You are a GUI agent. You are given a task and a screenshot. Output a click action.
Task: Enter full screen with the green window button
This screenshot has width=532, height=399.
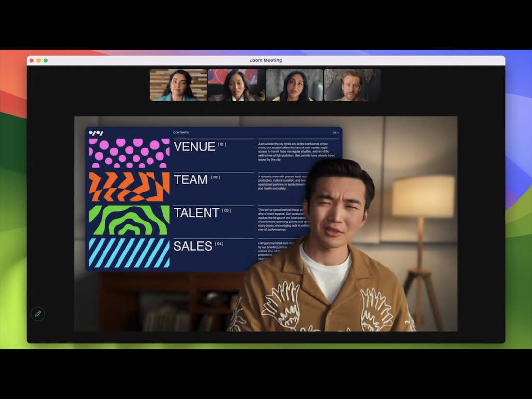pos(46,60)
